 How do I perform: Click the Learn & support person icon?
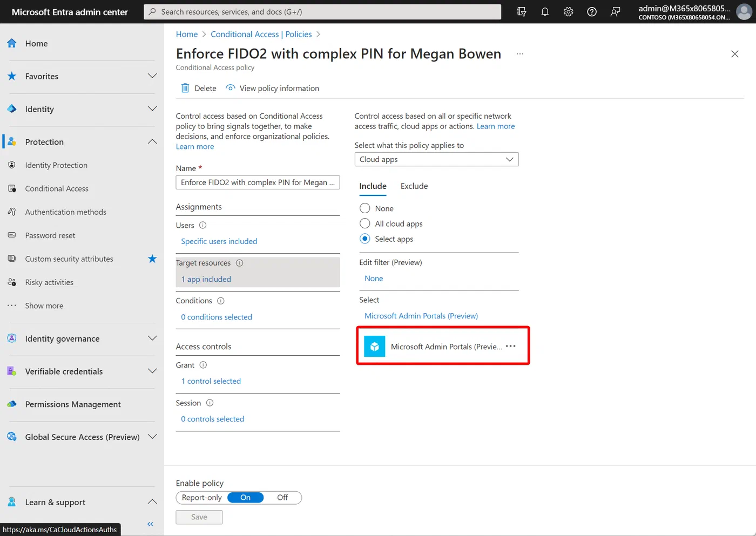pos(12,502)
